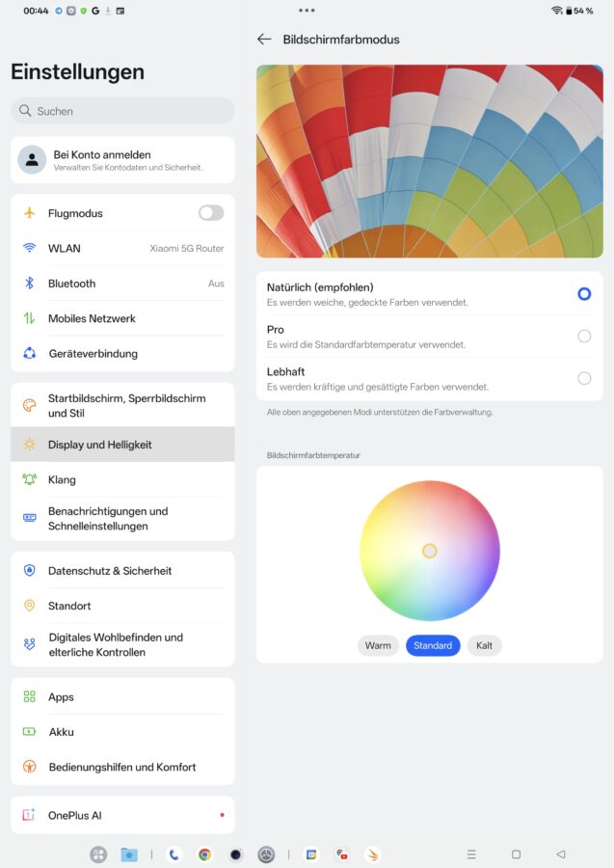Viewport: 614px width, 868px height.
Task: Choose the Standard color temperature
Action: [x=433, y=645]
